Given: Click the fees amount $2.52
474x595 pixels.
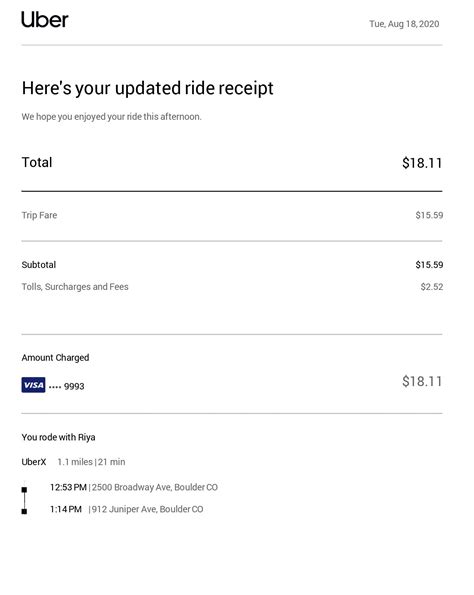Looking at the screenshot, I should (431, 287).
